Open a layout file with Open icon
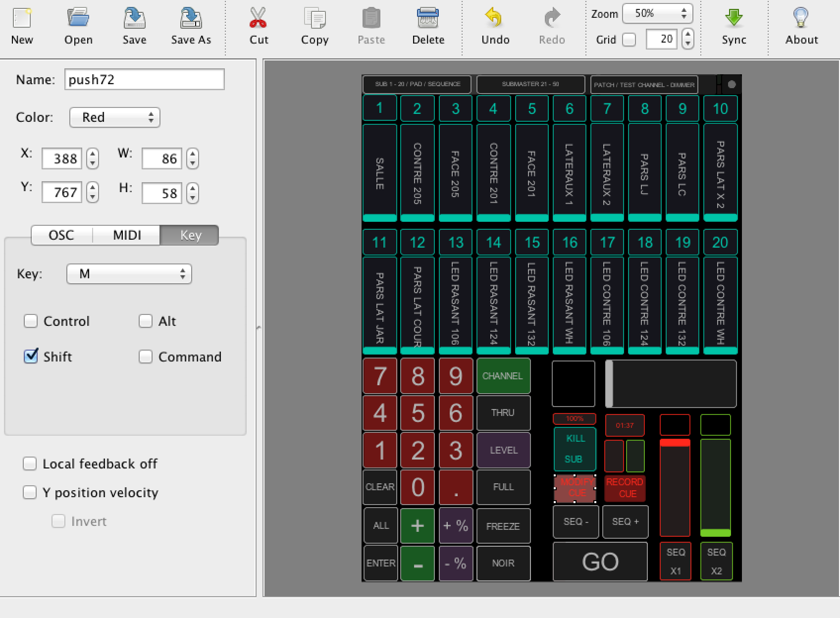This screenshot has height=618, width=840. click(x=78, y=19)
